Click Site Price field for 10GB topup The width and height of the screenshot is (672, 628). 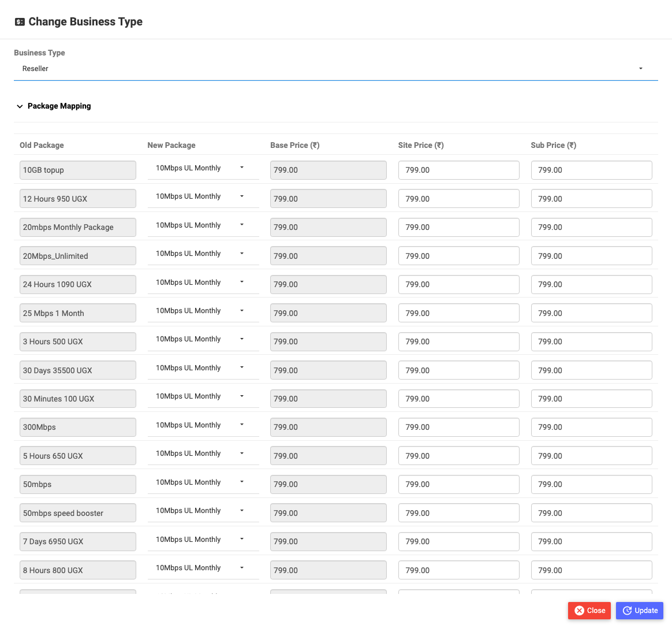(458, 170)
